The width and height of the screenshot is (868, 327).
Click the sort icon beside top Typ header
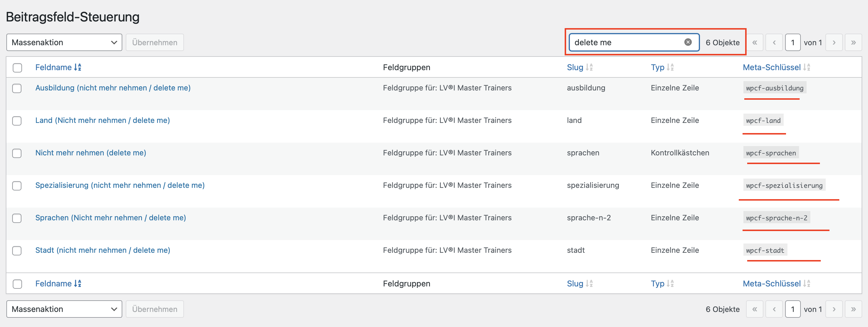[670, 68]
